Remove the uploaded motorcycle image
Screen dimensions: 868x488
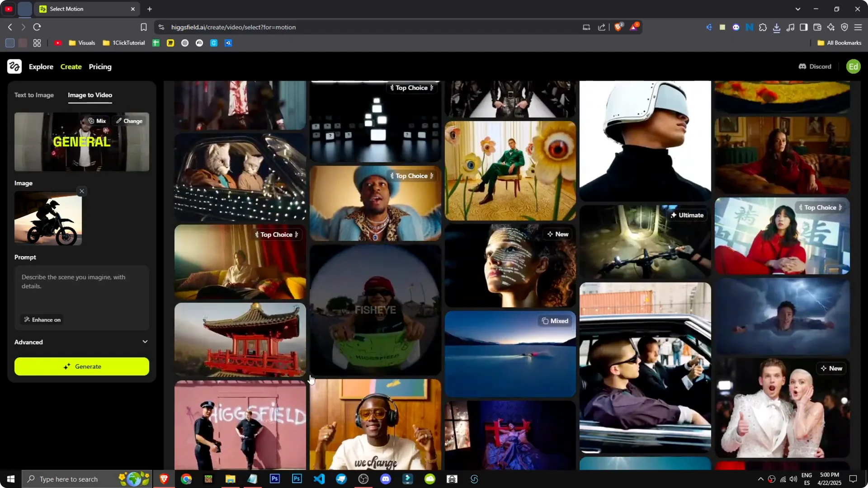pos(81,191)
